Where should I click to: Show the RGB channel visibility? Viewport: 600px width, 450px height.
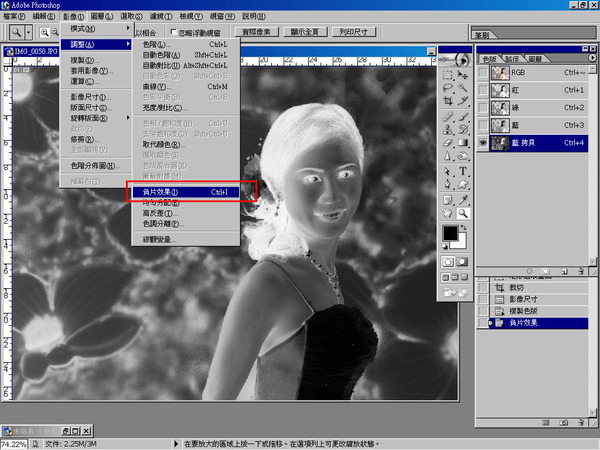click(483, 72)
